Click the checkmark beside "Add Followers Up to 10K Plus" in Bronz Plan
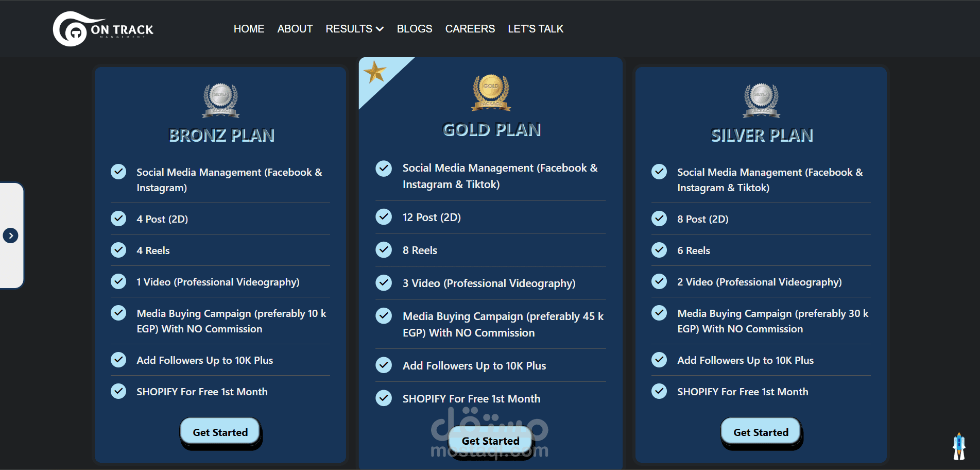 click(x=118, y=360)
